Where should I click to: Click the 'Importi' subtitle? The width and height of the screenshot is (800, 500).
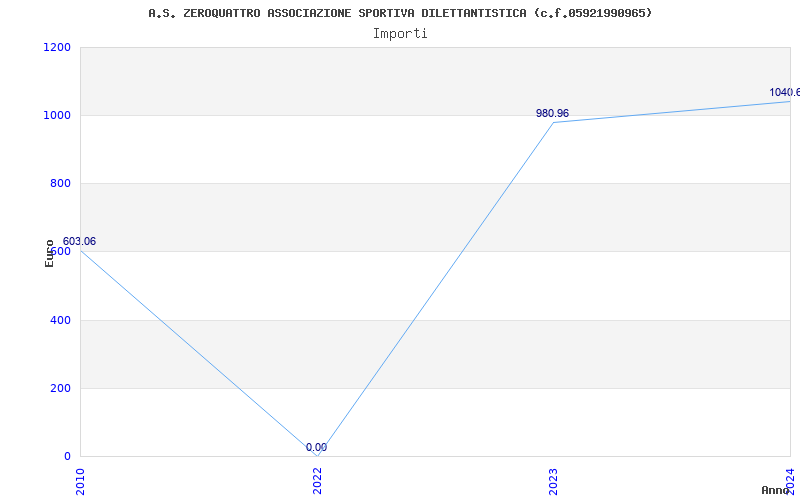tap(400, 34)
